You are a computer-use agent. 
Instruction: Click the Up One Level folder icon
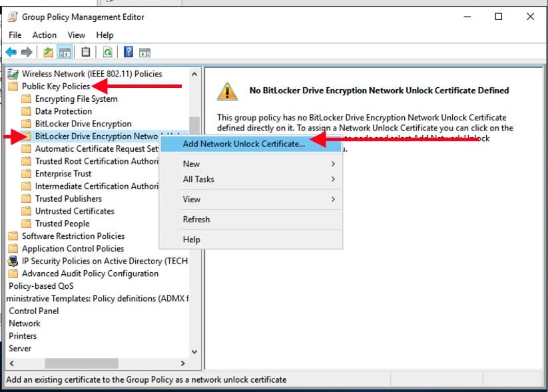pos(48,52)
